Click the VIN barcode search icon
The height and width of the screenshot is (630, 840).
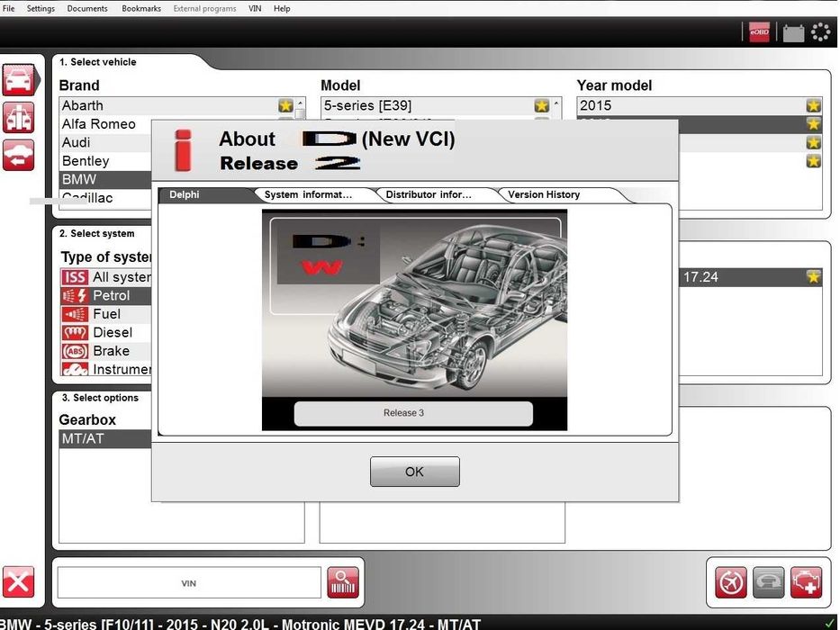(343, 582)
